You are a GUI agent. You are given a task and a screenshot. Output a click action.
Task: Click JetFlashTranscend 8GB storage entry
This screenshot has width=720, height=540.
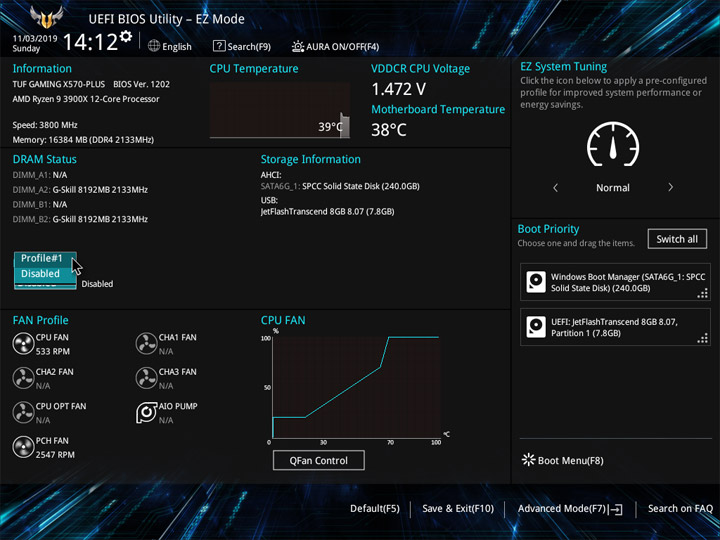327,212
